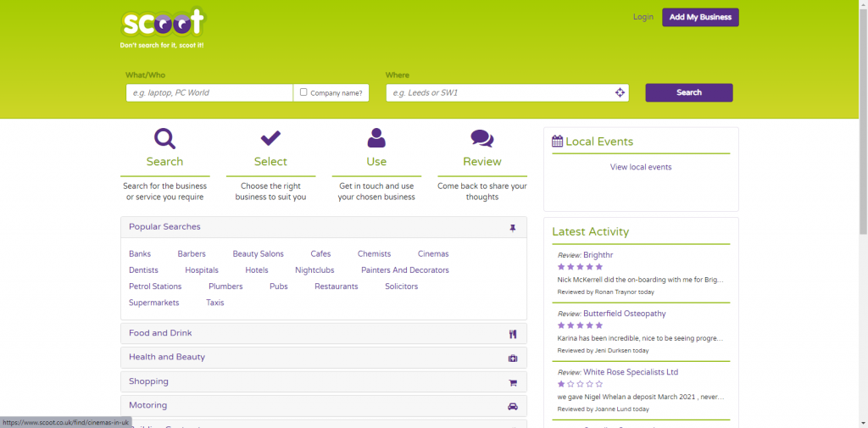
Task: Click the Where location input field
Action: 498,92
